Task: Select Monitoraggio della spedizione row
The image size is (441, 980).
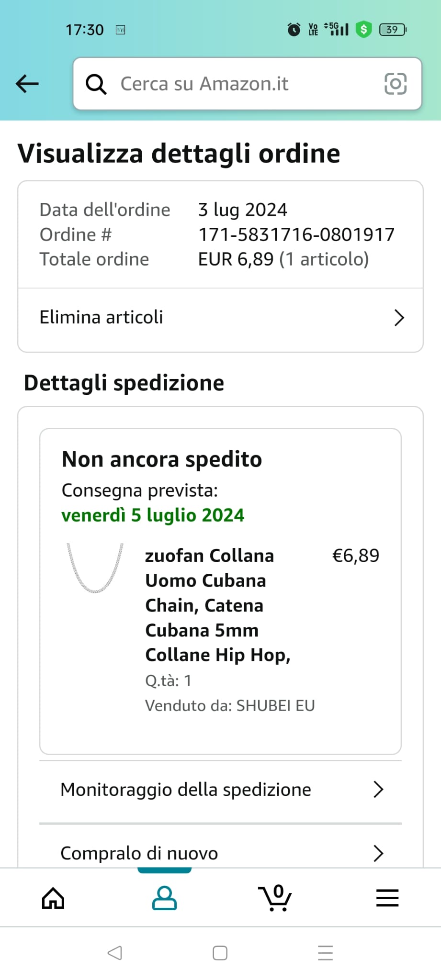Action: point(186,790)
